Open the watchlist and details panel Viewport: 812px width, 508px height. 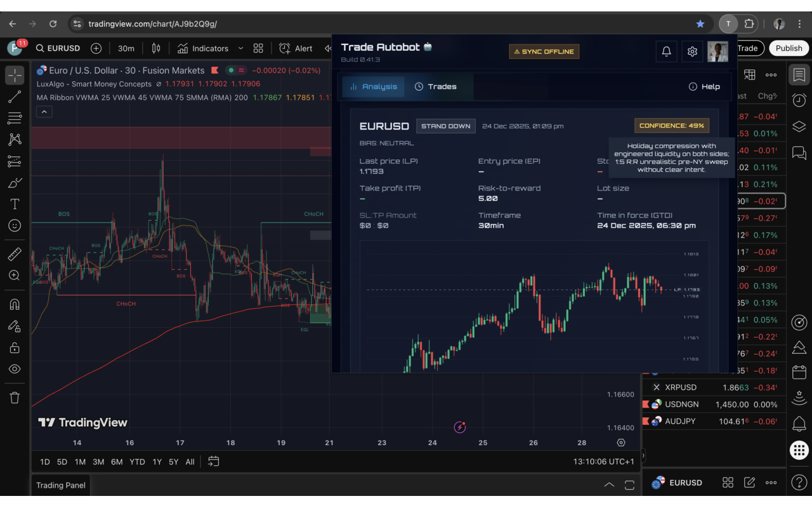(799, 75)
